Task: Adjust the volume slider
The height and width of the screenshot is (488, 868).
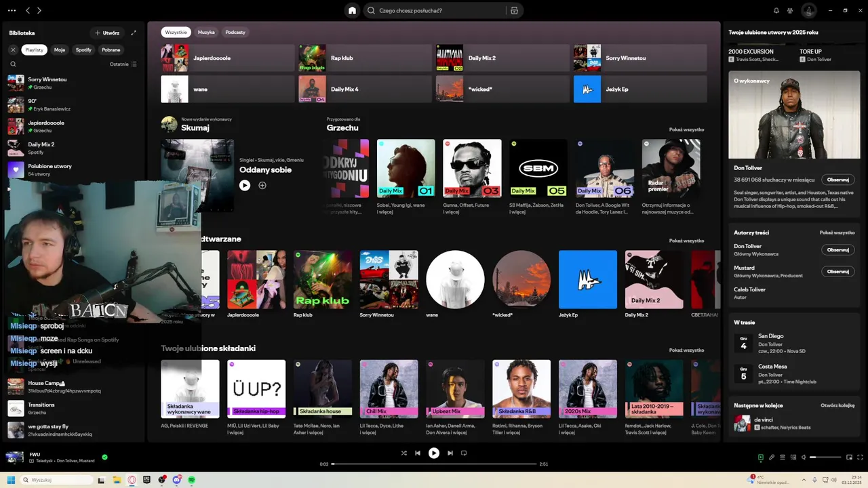Action: 824,457
